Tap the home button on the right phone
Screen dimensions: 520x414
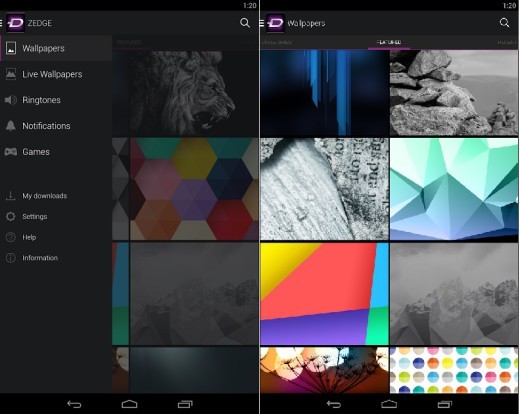point(389,404)
